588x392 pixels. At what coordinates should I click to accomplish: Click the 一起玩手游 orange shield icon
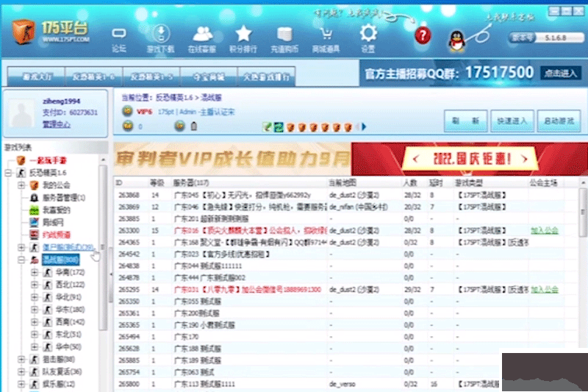[21, 160]
